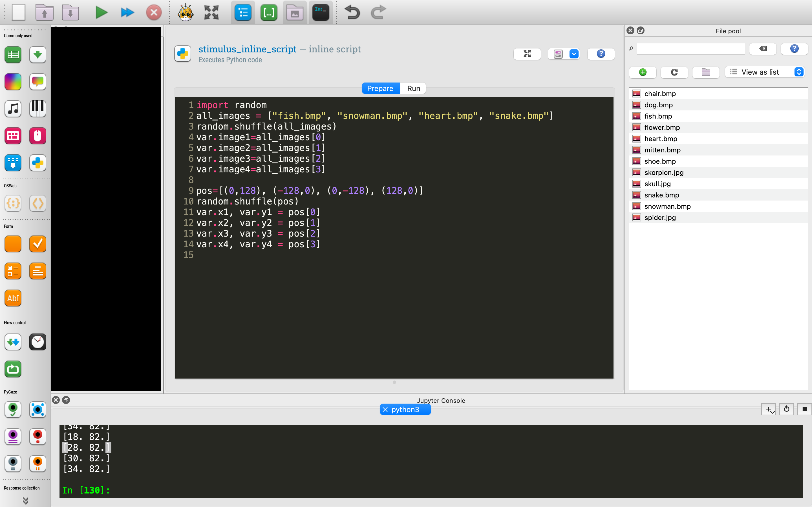Add a loop item from the sidebar
Image resolution: width=812 pixels, height=507 pixels.
[x=13, y=55]
